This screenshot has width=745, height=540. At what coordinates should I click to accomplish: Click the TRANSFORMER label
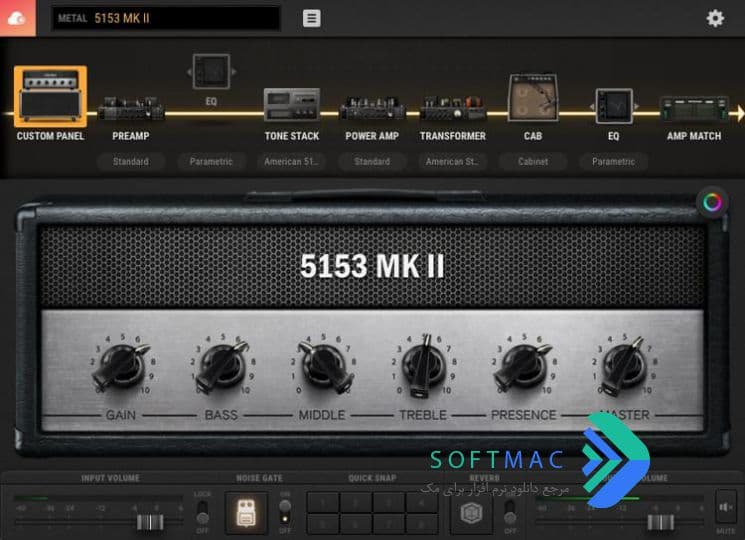pos(453,136)
